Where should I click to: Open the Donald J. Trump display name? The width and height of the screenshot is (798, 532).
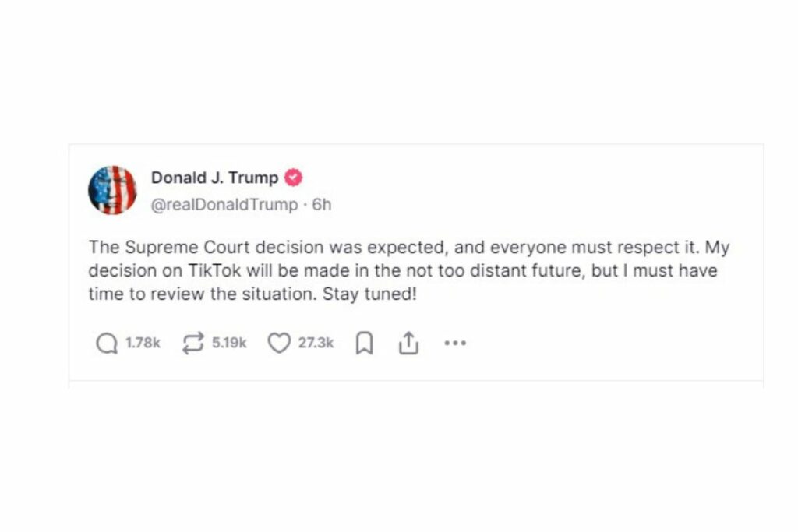[215, 178]
